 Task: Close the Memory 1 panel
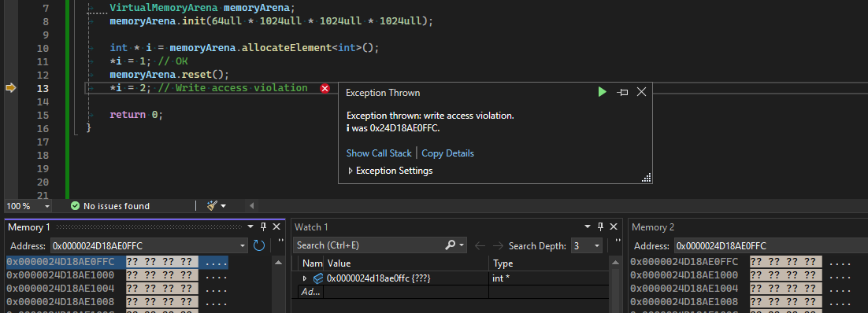[276, 226]
